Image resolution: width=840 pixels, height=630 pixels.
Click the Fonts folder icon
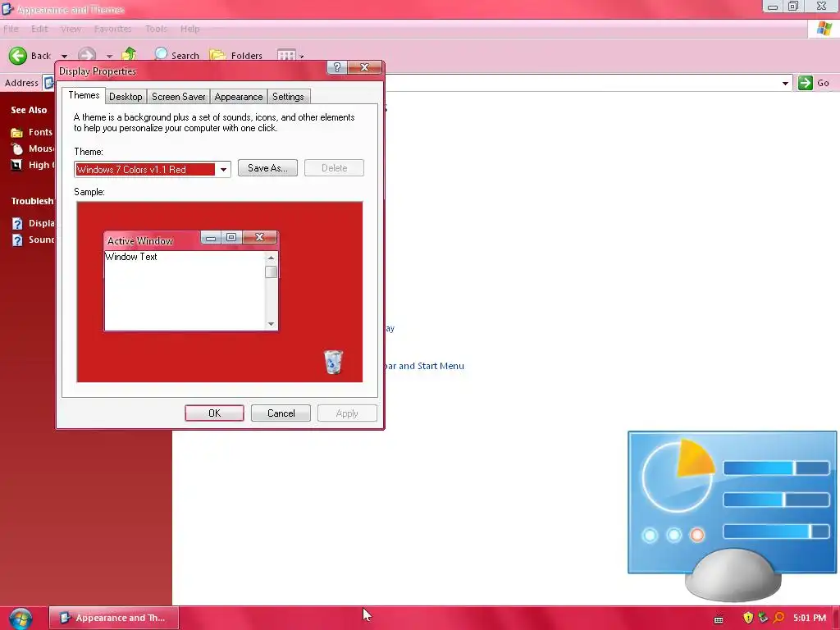17,132
